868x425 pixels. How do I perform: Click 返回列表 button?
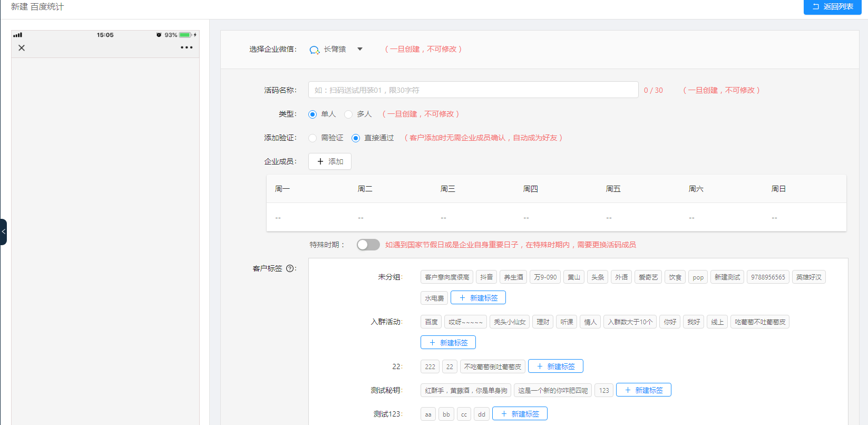click(832, 7)
